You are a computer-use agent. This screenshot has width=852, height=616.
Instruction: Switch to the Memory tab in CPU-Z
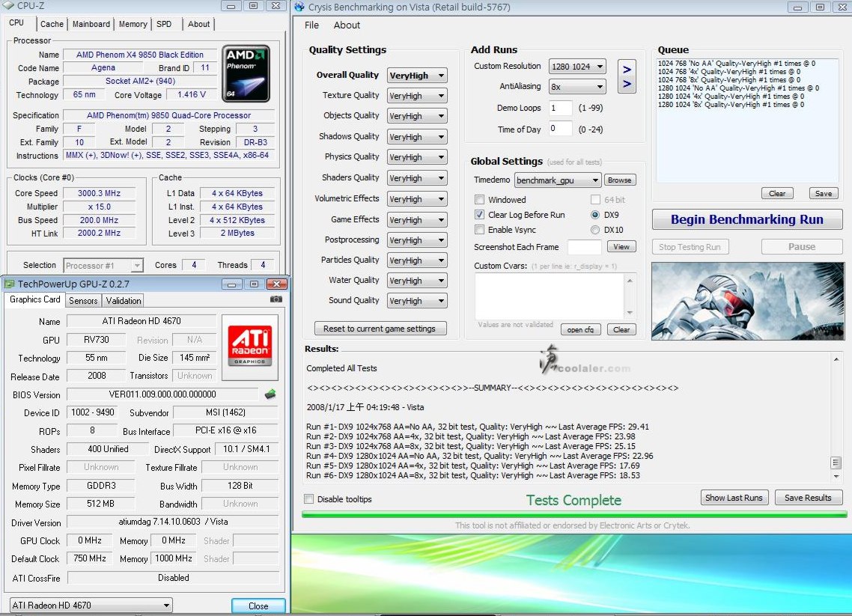[x=133, y=24]
